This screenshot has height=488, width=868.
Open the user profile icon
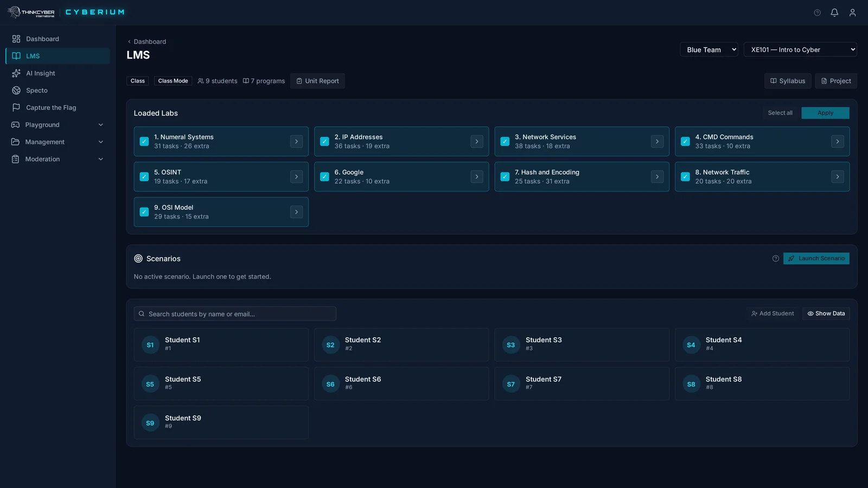click(x=852, y=12)
